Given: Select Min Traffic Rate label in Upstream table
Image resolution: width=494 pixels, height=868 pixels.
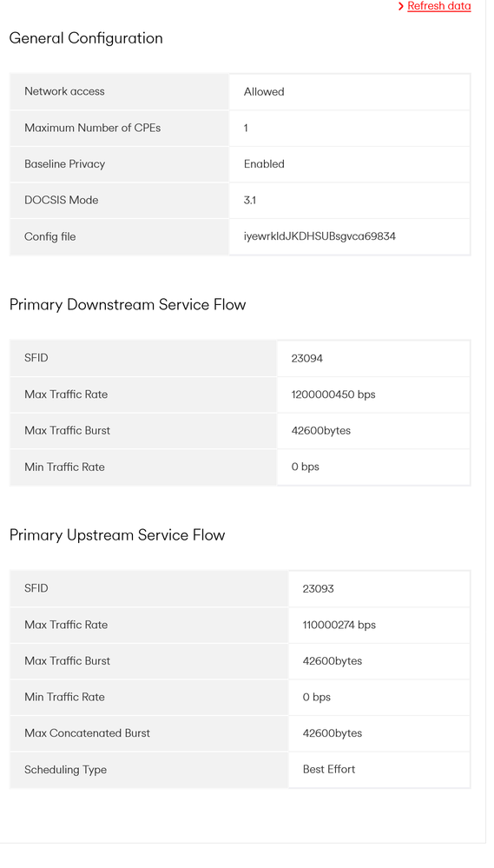Looking at the screenshot, I should click(x=64, y=696).
